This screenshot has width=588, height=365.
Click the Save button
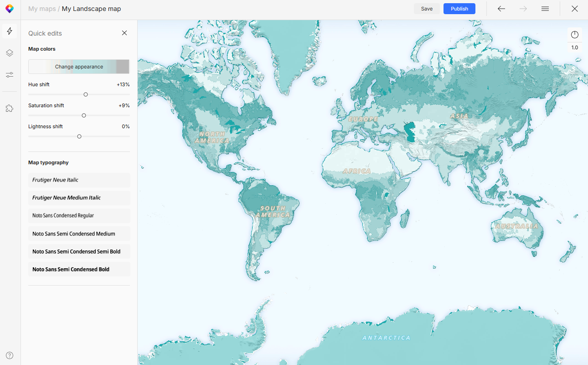pos(427,9)
